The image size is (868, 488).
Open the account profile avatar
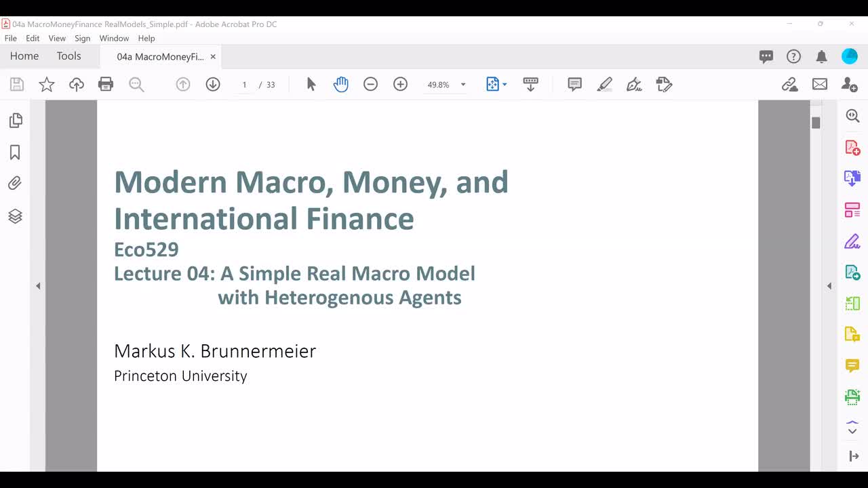tap(850, 57)
